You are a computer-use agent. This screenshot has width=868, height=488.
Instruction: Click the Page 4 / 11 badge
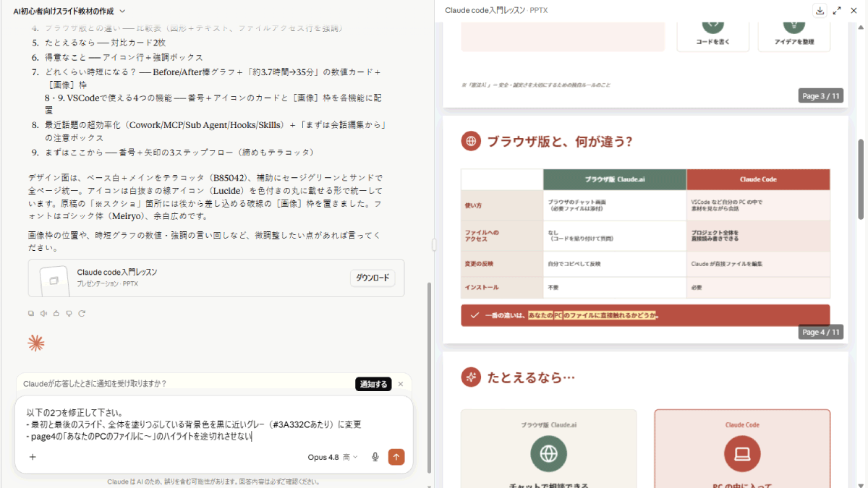(821, 332)
